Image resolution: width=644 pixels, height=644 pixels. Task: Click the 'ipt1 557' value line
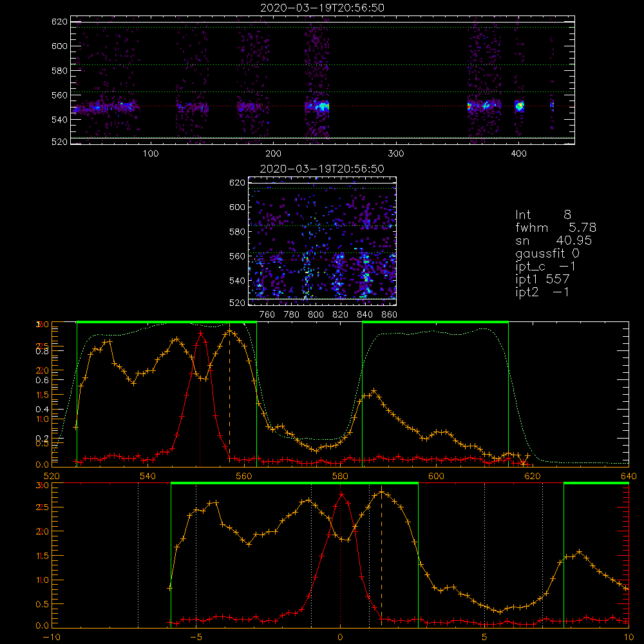tap(542, 279)
